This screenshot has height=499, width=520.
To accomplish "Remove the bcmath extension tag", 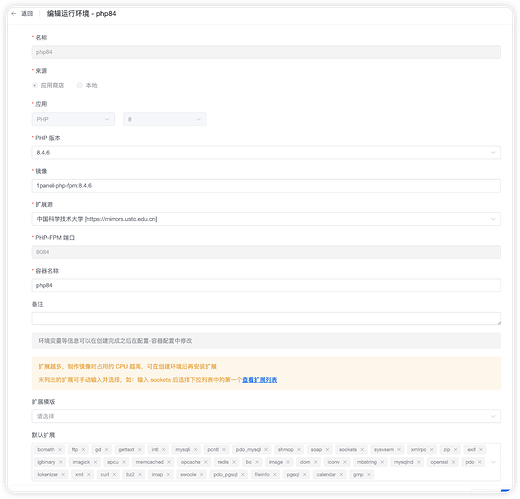I will point(60,450).
